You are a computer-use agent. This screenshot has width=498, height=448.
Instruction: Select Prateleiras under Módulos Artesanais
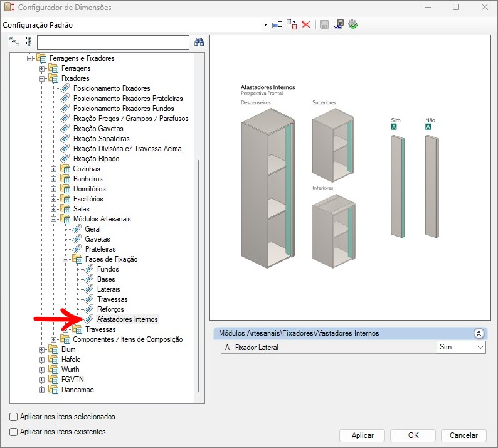click(100, 249)
